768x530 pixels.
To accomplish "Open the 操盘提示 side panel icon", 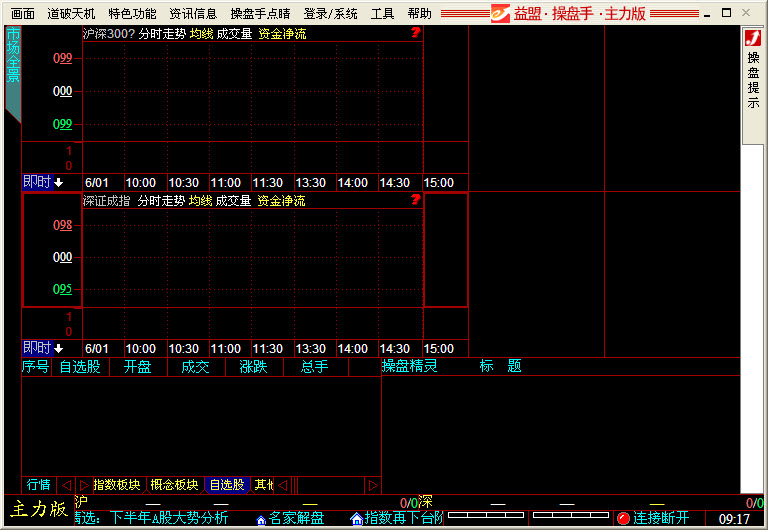I will tap(753, 38).
